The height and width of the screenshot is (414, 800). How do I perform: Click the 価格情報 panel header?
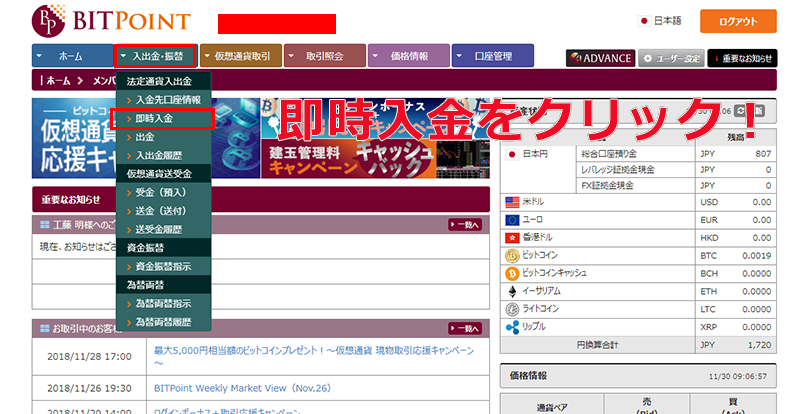[638, 376]
